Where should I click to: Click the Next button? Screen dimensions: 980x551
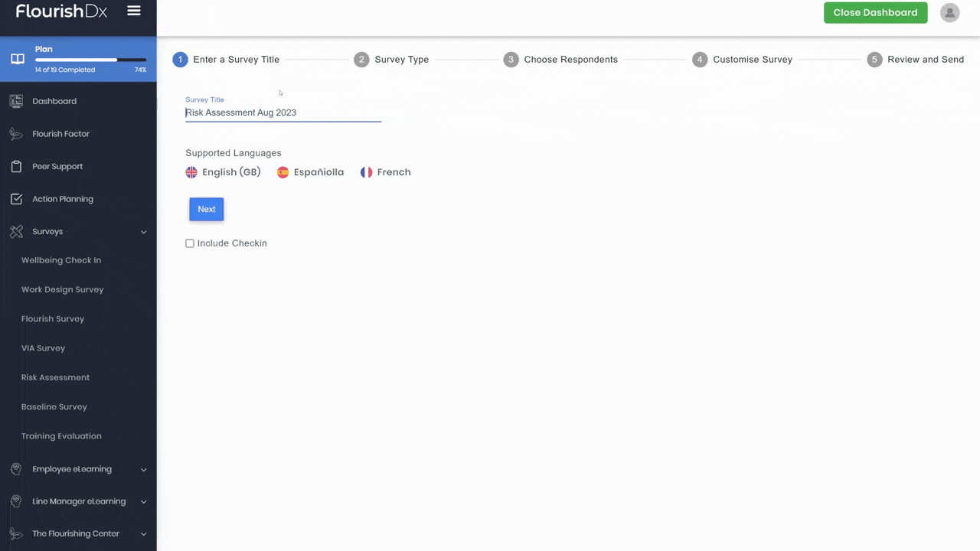point(206,209)
